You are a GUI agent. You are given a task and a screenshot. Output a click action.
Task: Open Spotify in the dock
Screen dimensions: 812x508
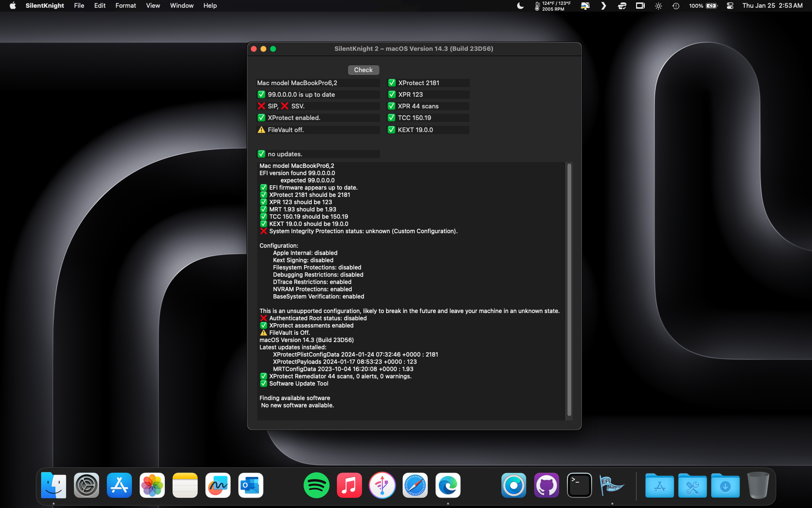(x=317, y=485)
